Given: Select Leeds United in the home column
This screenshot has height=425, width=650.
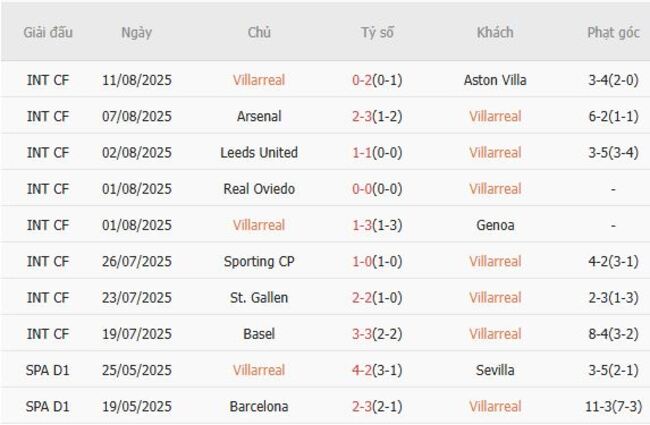Looking at the screenshot, I should pyautogui.click(x=259, y=153).
